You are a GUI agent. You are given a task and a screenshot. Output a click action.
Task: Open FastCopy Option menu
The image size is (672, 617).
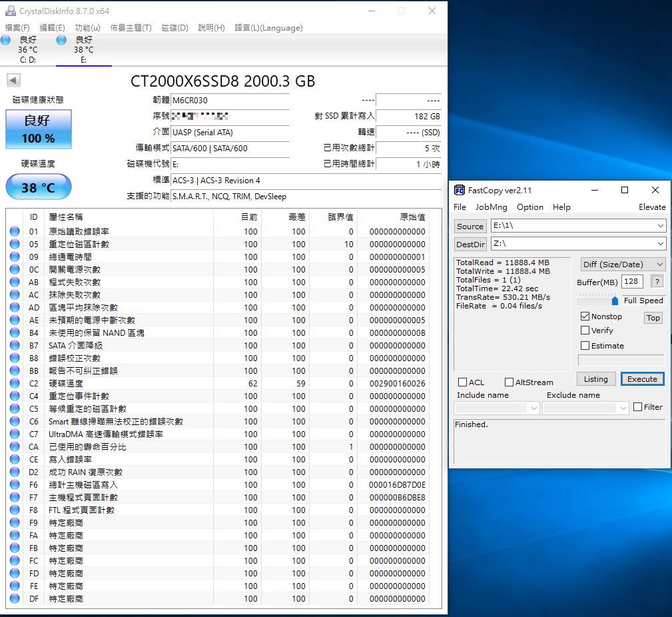(529, 207)
